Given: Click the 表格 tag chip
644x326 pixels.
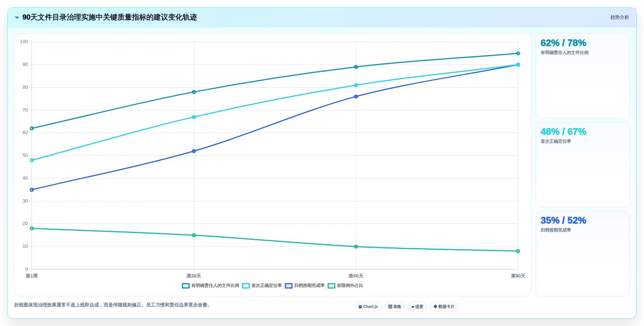Looking at the screenshot, I should point(395,307).
